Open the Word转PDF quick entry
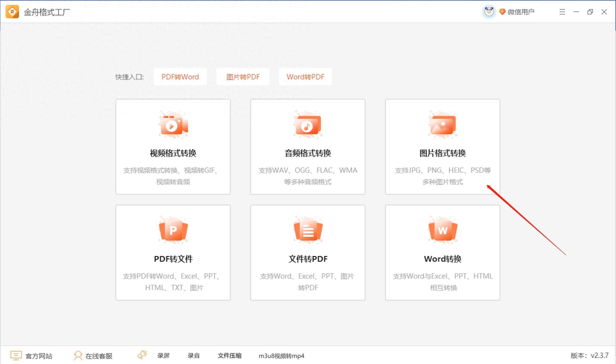Image resolution: width=616 pixels, height=364 pixels. (305, 77)
